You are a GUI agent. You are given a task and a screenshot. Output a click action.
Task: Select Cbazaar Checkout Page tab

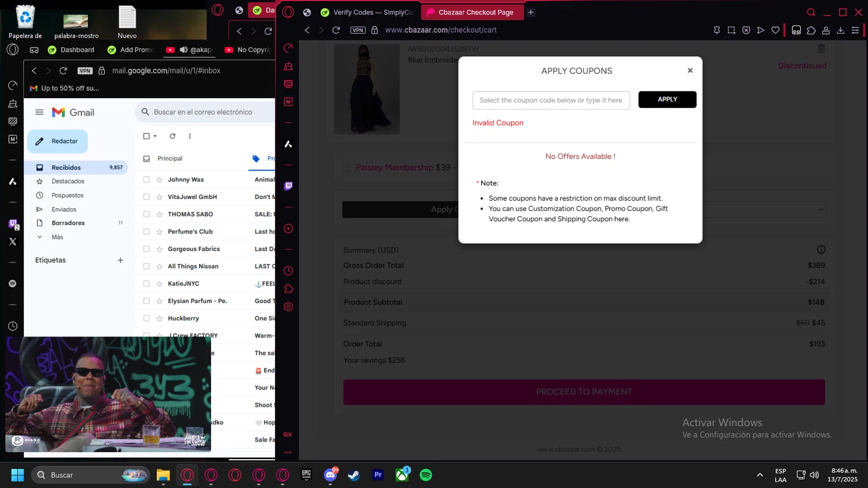[x=472, y=12]
